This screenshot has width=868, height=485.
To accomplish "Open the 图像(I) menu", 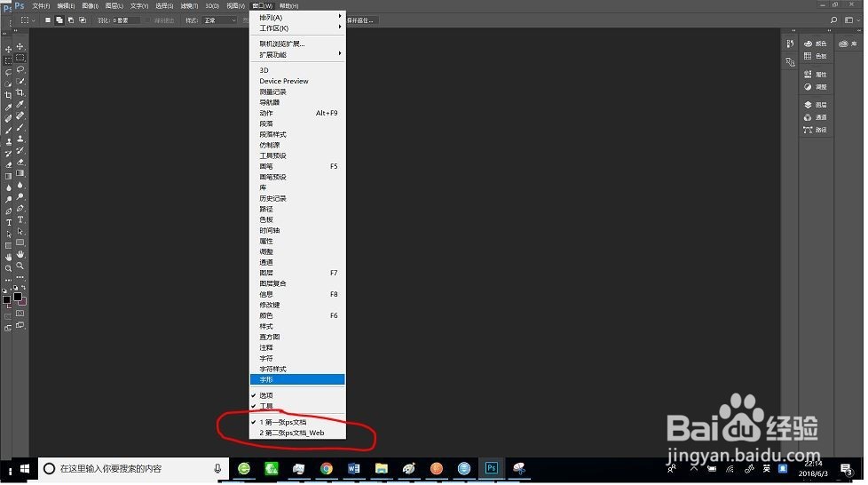I will (91, 5).
